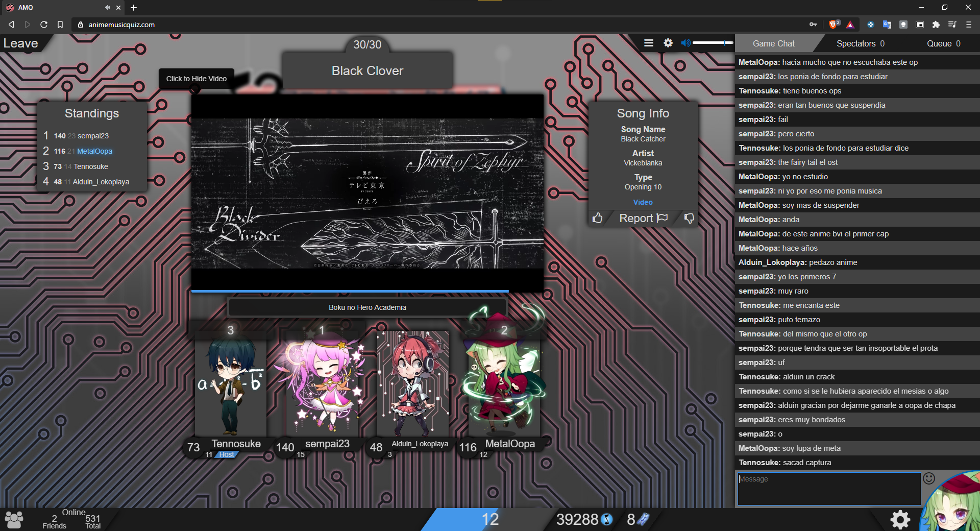Screen dimensions: 980x531
Task: Click sempai23 'puto temazo' chat message
Action: pos(857,320)
